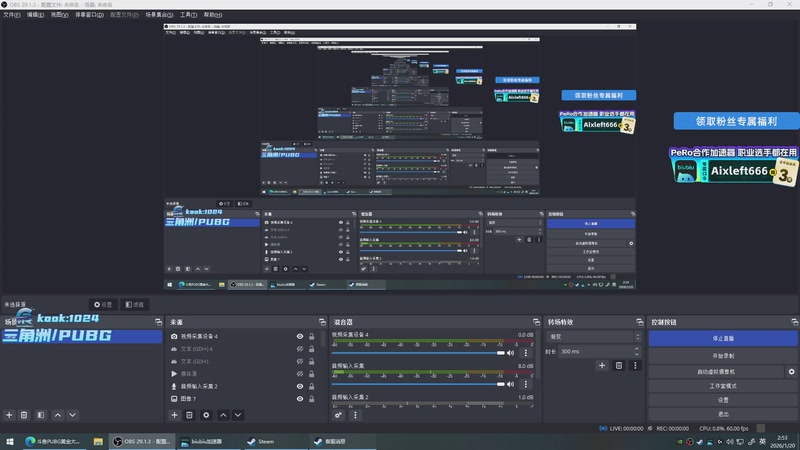The image size is (800, 450).
Task: Open transition three-dot properties menu
Action: pyautogui.click(x=635, y=365)
